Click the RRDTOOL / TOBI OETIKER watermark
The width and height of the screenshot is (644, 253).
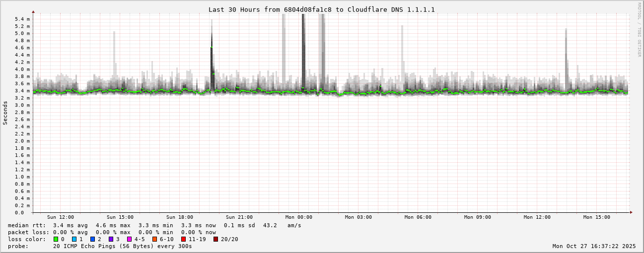click(639, 30)
